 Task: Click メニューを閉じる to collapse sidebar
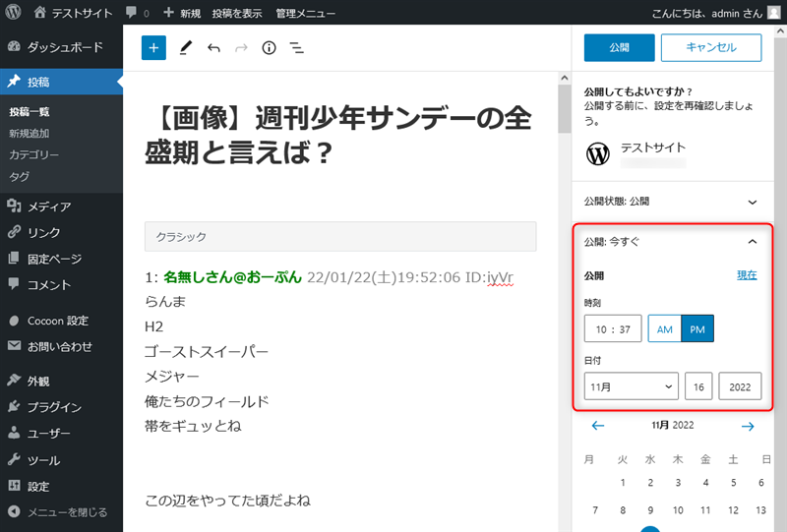pos(61,512)
